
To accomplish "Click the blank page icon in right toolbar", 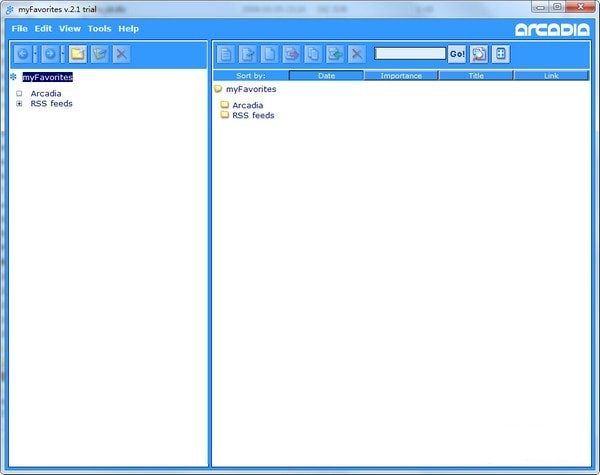I will (x=269, y=54).
